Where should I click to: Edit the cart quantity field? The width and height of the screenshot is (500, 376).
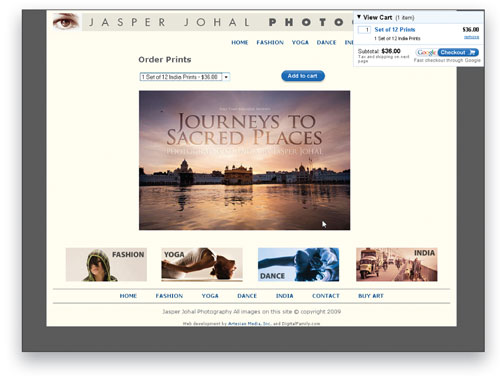[364, 30]
